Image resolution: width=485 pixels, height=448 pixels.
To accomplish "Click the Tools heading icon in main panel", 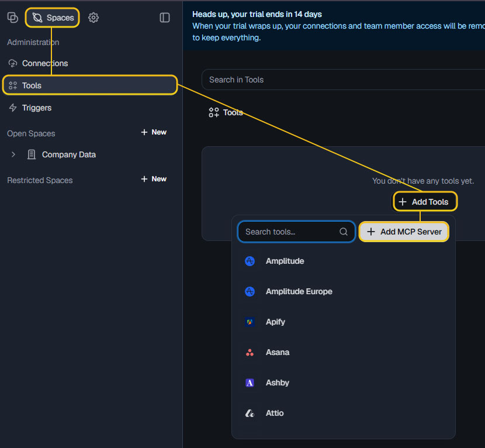I will click(x=214, y=112).
